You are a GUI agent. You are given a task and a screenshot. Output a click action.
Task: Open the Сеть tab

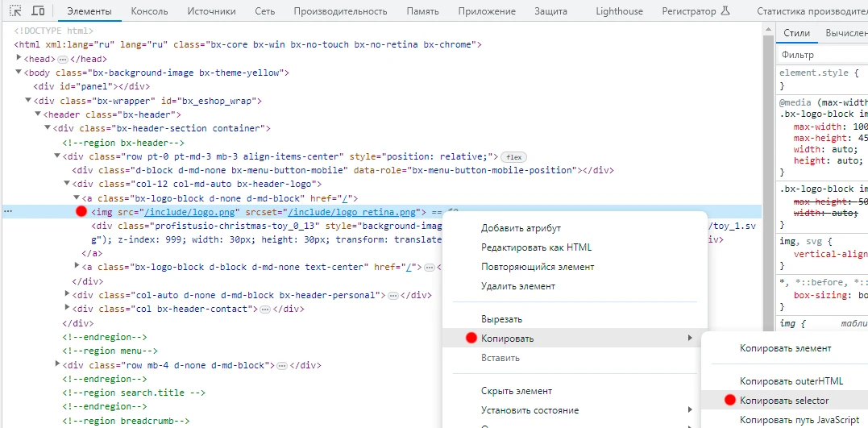(264, 11)
